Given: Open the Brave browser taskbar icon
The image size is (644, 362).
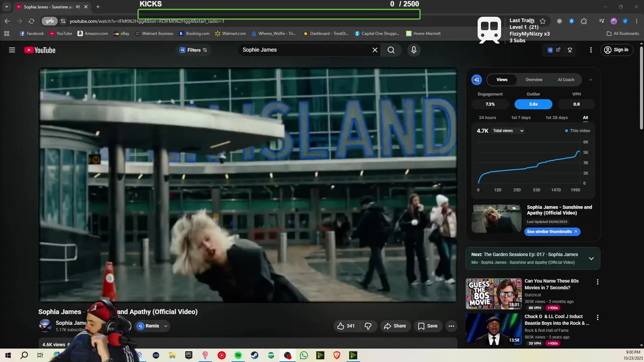Looking at the screenshot, I should point(337,355).
